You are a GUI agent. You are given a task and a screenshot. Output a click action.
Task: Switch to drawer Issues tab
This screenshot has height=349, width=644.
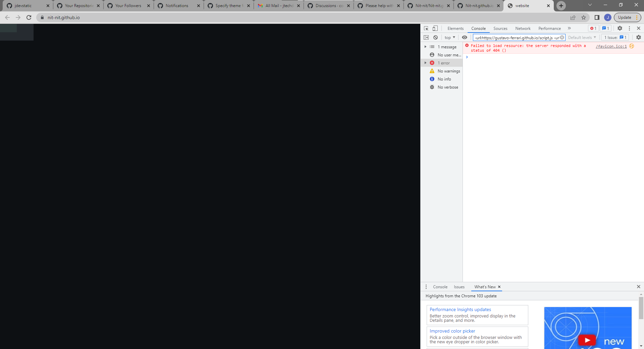[459, 287]
